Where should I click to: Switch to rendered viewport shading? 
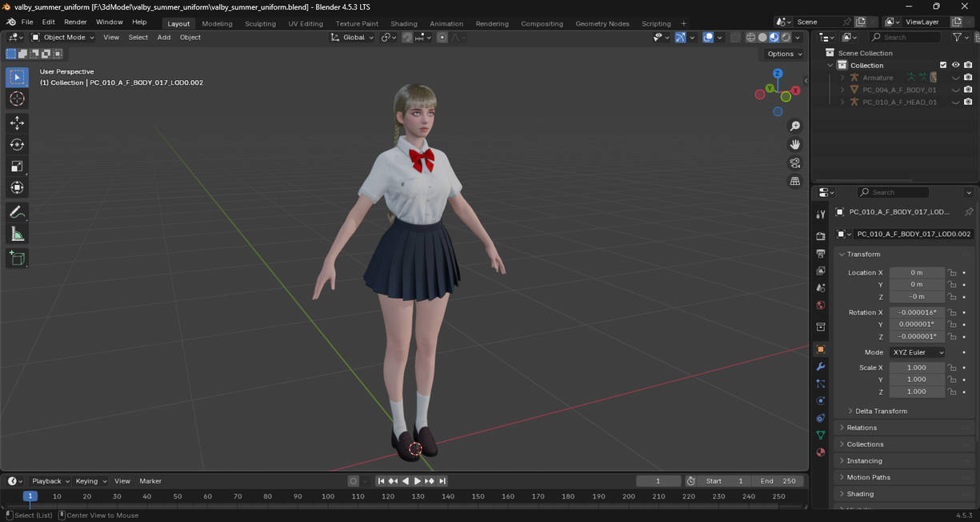click(x=786, y=37)
